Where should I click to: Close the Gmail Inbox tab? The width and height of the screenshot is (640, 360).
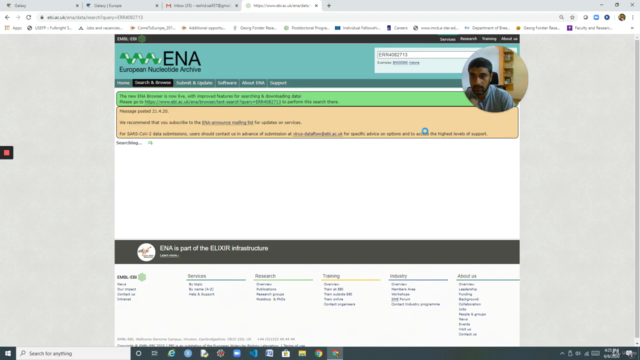click(x=236, y=6)
